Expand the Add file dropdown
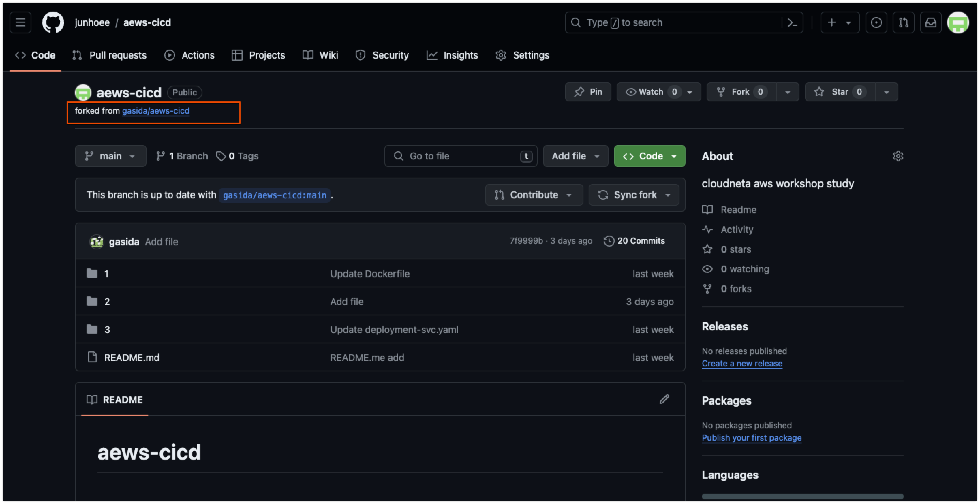Screen dimensions: 980x504 click(575, 156)
